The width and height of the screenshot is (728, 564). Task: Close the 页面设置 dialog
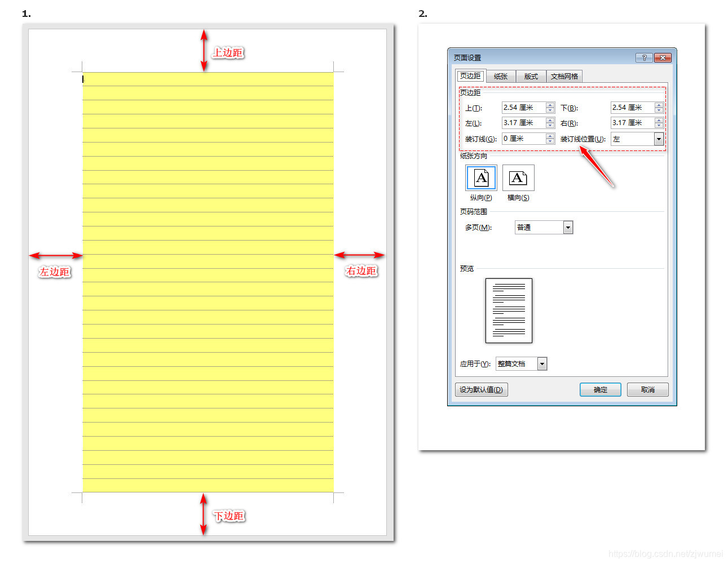(663, 57)
